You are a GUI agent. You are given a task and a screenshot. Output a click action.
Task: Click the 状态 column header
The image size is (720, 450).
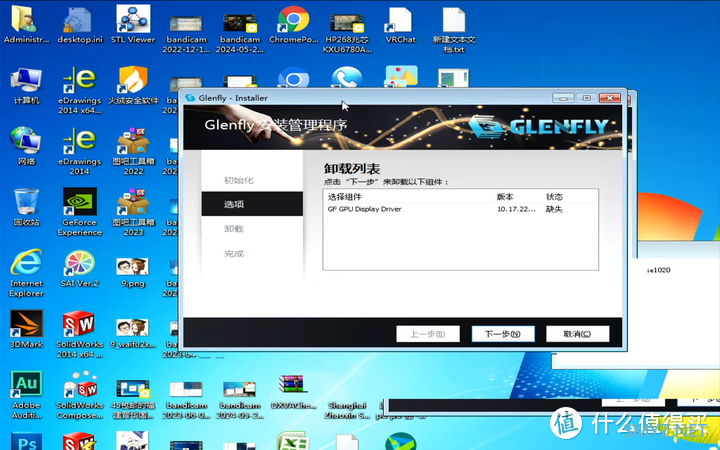[554, 197]
